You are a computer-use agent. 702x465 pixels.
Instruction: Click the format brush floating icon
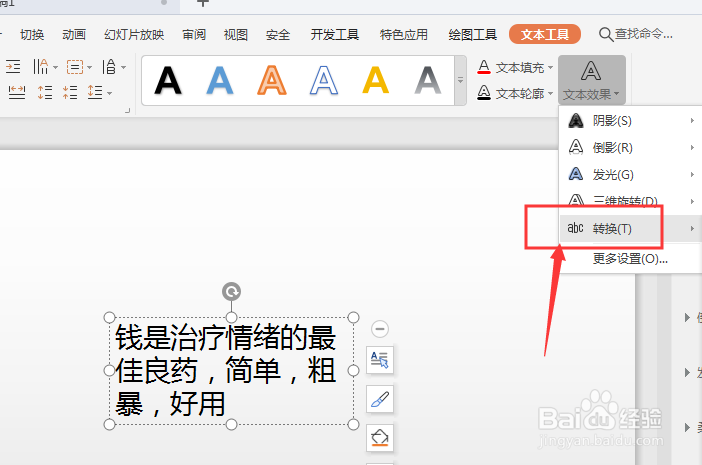pos(380,399)
